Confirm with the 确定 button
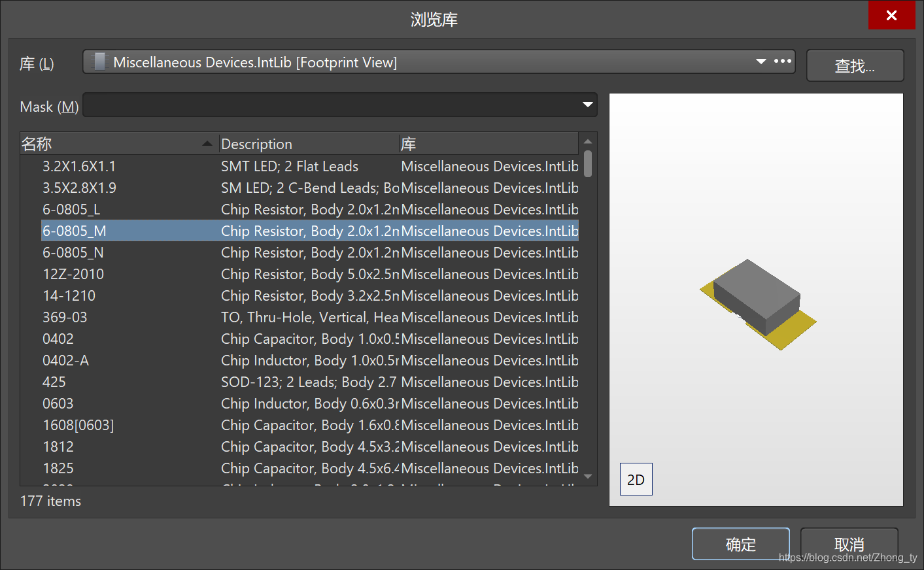The width and height of the screenshot is (924, 570). 740,544
